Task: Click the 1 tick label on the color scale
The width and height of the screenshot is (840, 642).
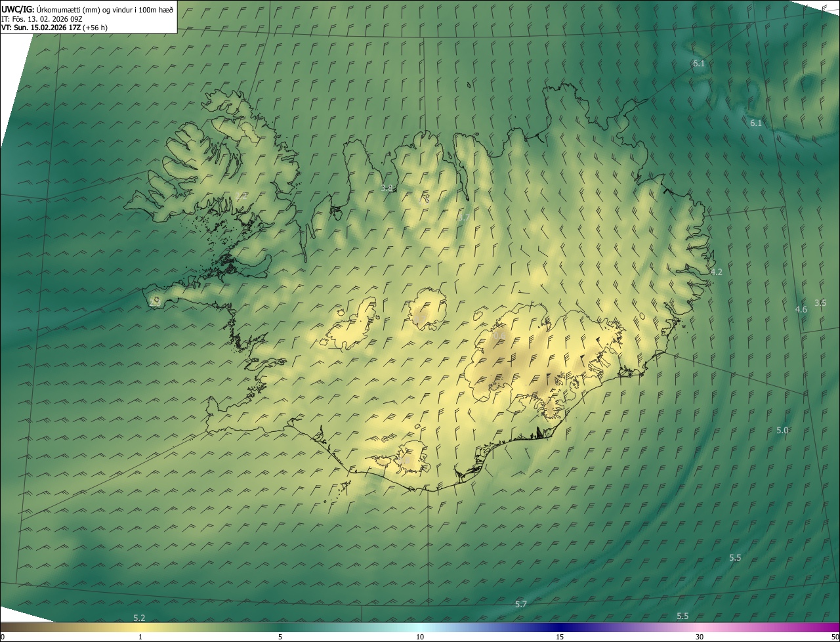Action: [140, 637]
